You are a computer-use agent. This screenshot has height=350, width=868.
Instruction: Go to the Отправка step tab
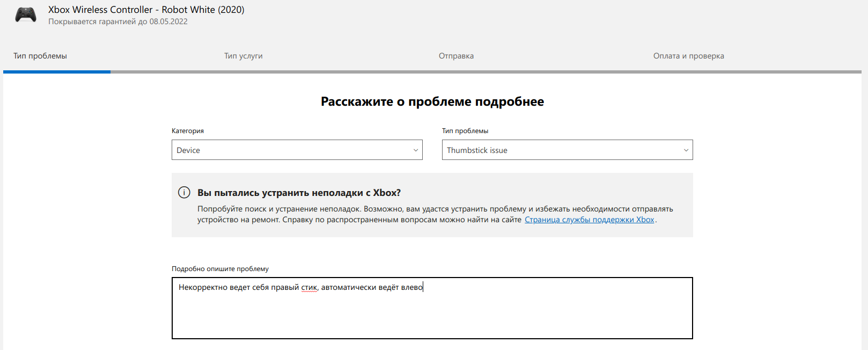pyautogui.click(x=456, y=56)
